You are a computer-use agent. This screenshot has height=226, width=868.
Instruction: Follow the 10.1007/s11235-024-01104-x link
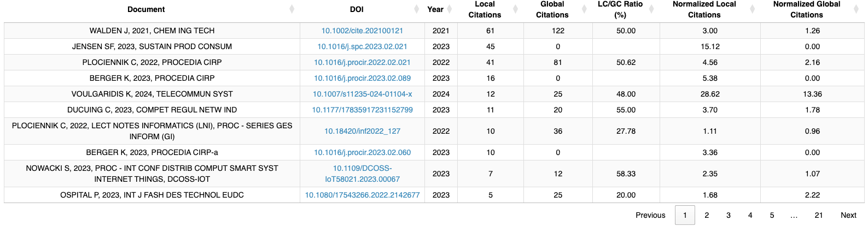click(x=362, y=94)
